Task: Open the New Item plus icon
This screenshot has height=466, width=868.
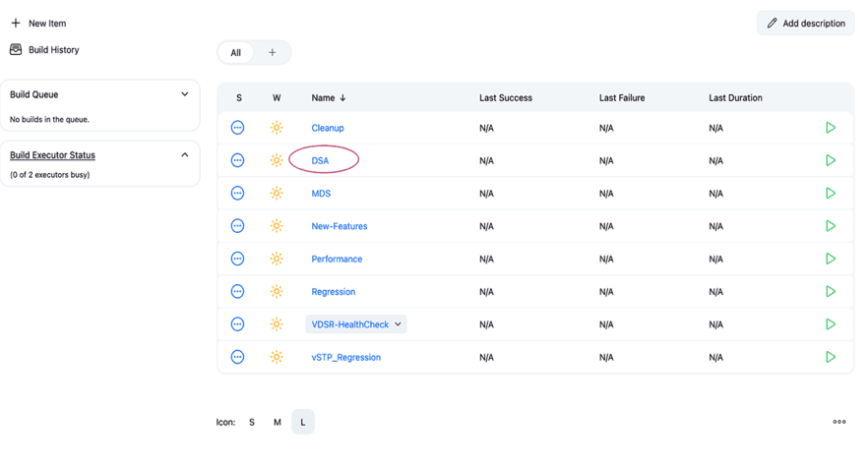Action: (16, 23)
